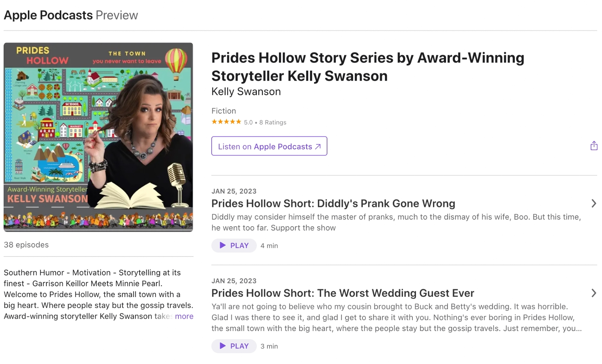Click the first star in the rating row
This screenshot has height=364, width=602.
pyautogui.click(x=213, y=122)
